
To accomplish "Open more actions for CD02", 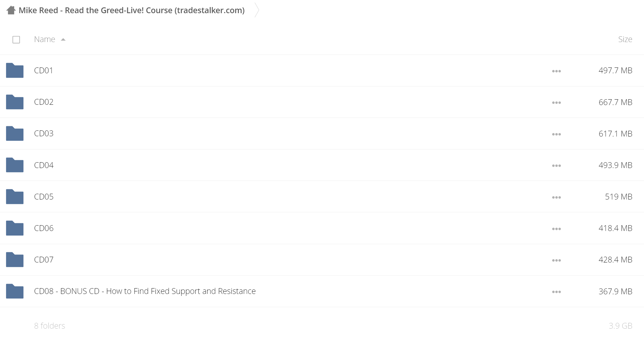I will tap(556, 102).
